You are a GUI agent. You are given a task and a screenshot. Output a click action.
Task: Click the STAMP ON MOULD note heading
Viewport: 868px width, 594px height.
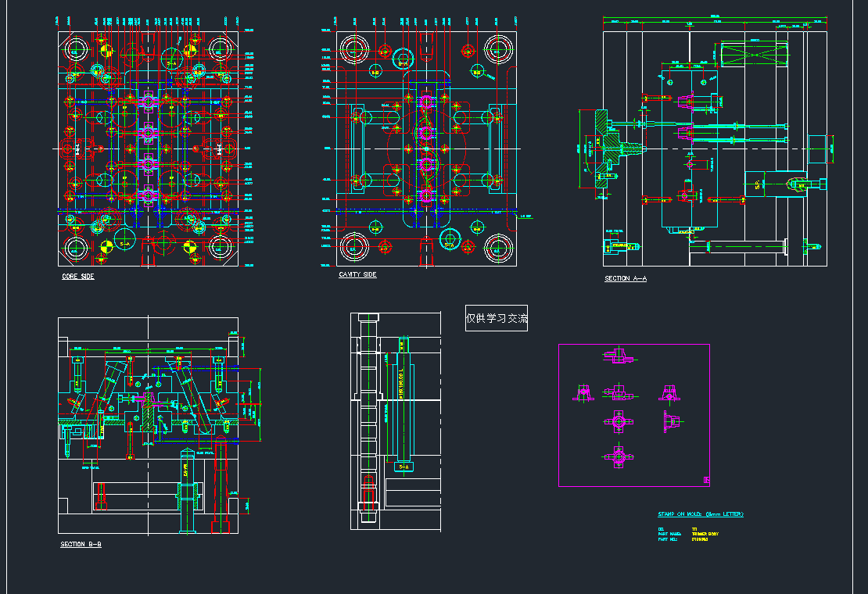pyautogui.click(x=700, y=514)
